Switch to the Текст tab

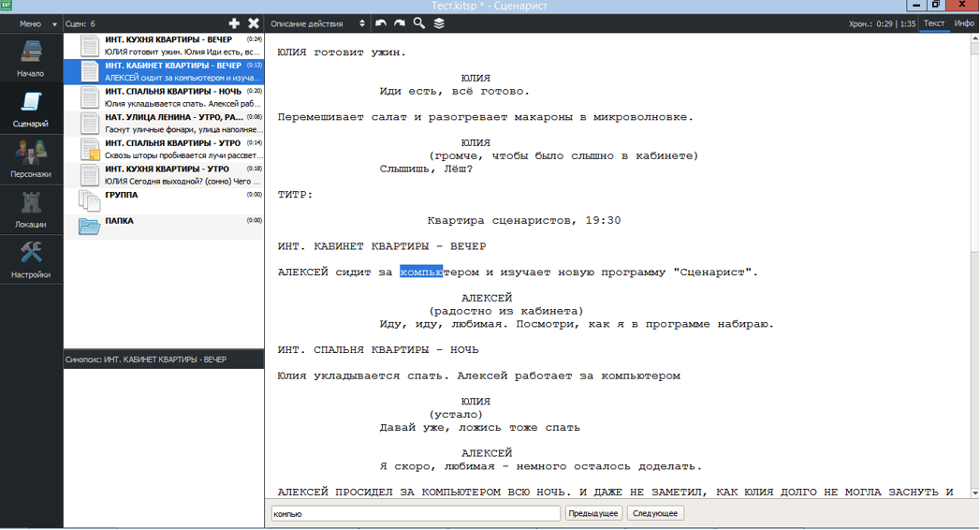[x=934, y=23]
